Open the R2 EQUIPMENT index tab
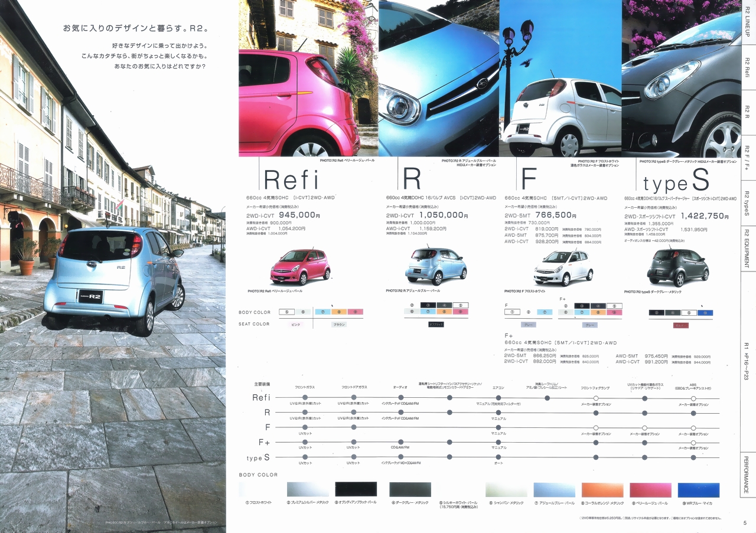Screen dimensions: 756x533 [748, 248]
